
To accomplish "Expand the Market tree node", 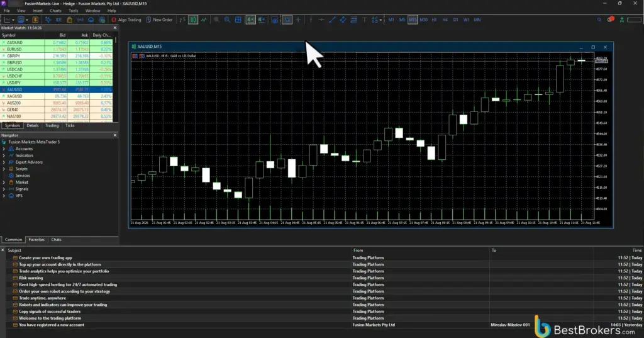I will click(x=4, y=182).
